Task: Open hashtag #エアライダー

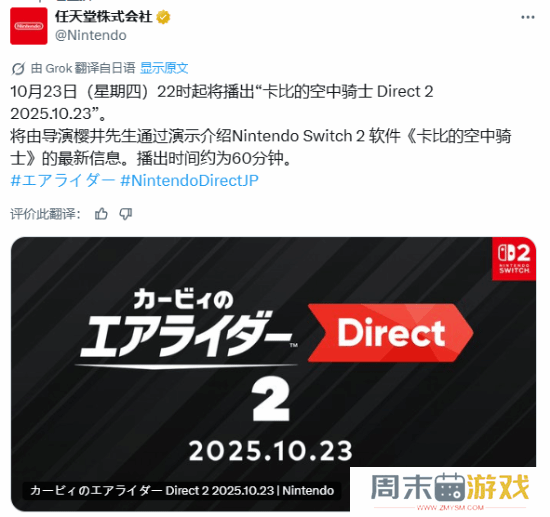Action: coord(63,181)
